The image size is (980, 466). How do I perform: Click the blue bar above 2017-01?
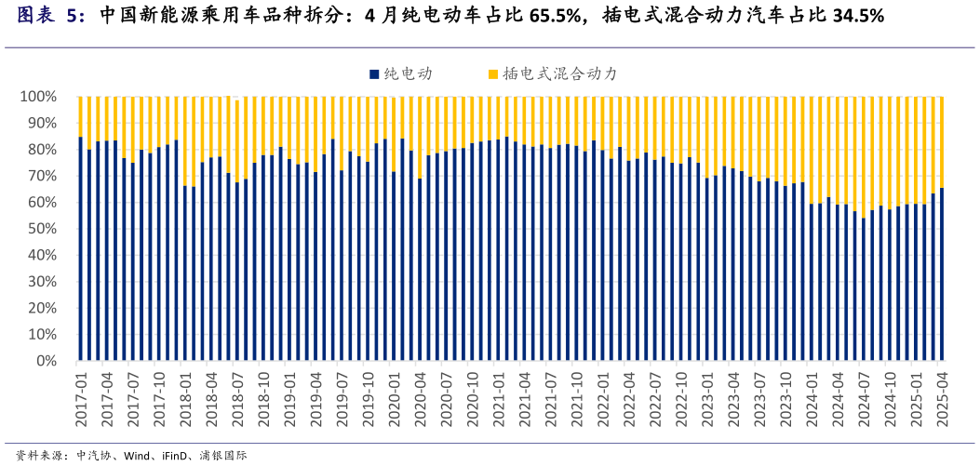(x=81, y=251)
